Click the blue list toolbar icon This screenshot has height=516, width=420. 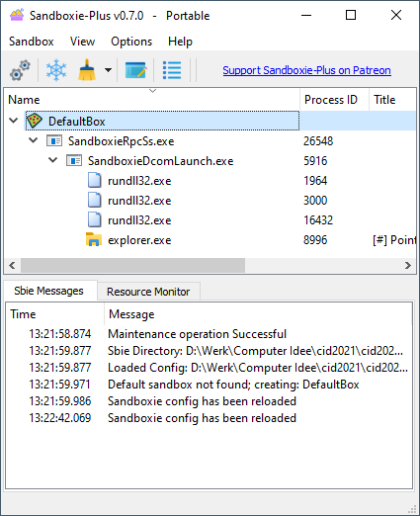[172, 70]
